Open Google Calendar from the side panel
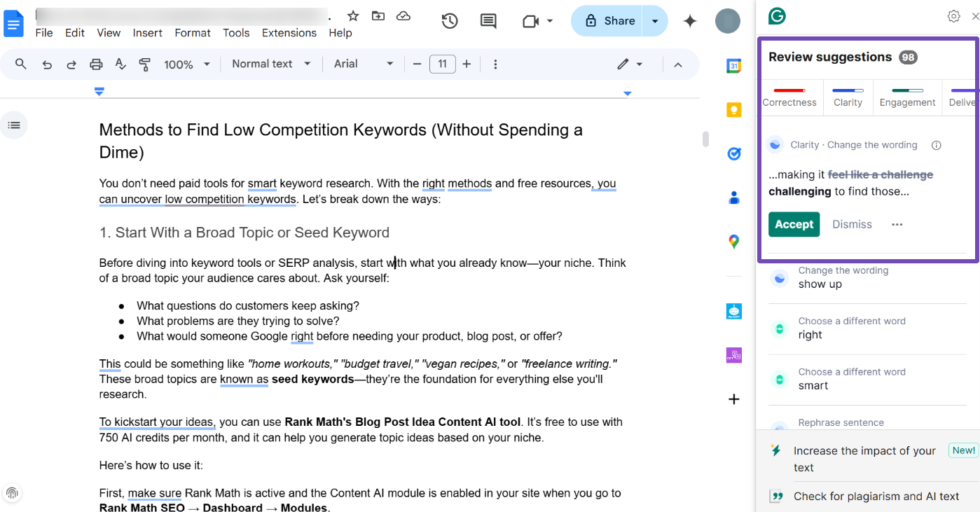Screen dimensions: 980x512 coord(733,65)
